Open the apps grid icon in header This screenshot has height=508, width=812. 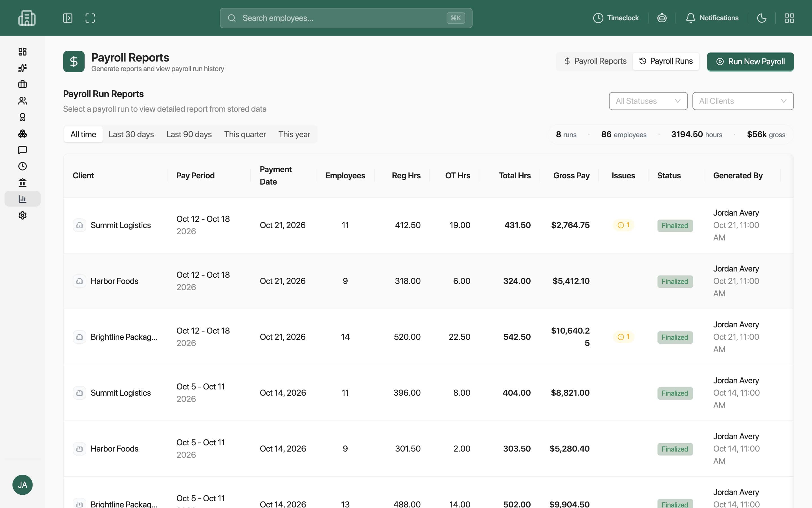coord(789,18)
